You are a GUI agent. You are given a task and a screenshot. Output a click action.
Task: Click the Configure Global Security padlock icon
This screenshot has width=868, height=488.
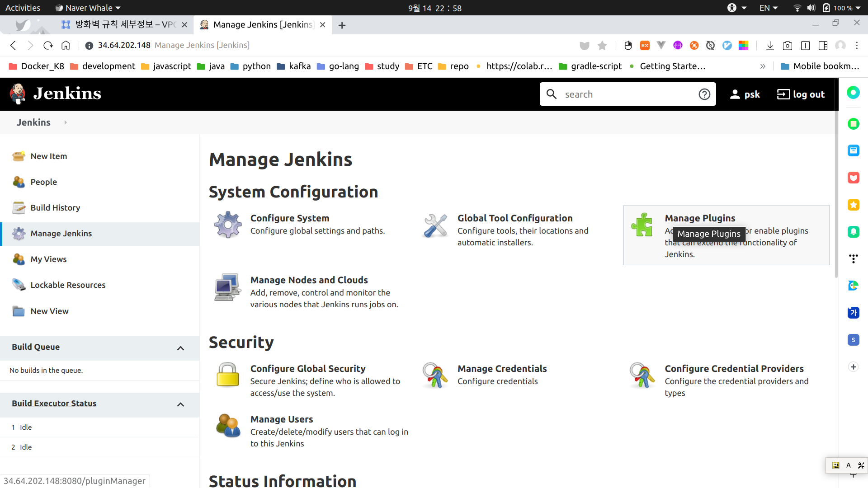coord(227,375)
